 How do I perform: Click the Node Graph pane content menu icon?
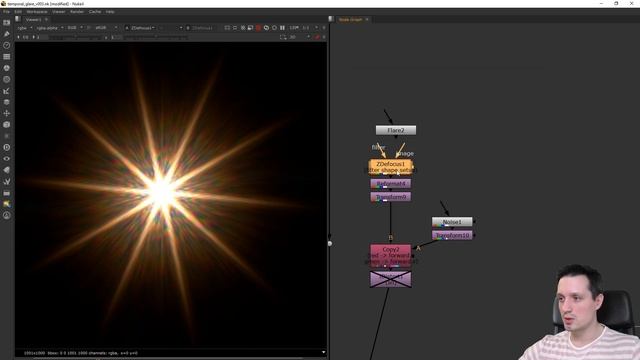click(x=331, y=19)
